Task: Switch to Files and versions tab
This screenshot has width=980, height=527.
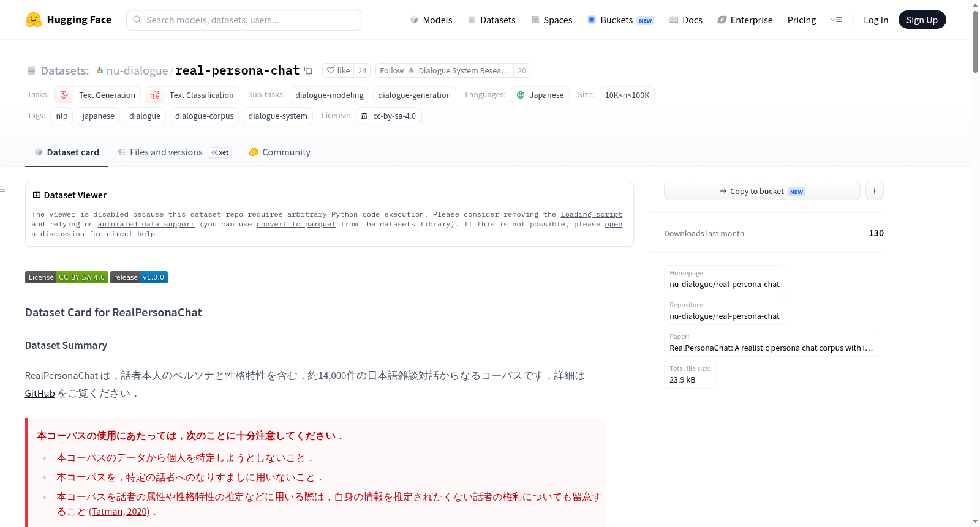Action: pyautogui.click(x=174, y=152)
